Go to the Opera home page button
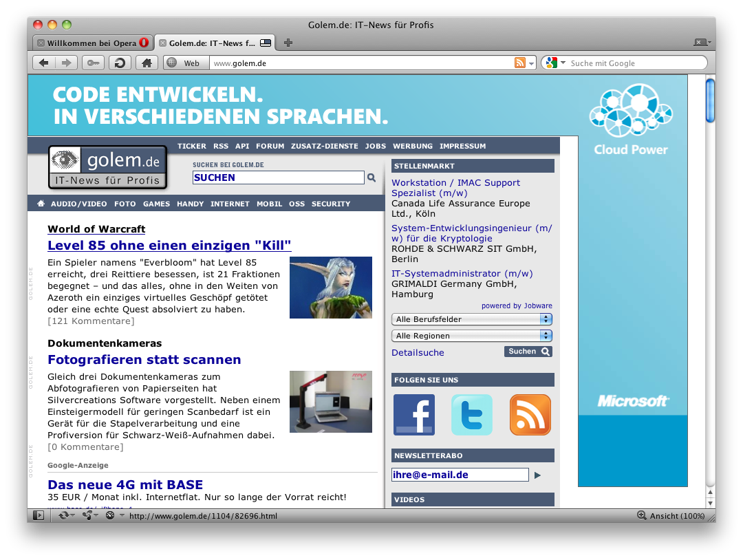743x560 pixels. [x=146, y=63]
